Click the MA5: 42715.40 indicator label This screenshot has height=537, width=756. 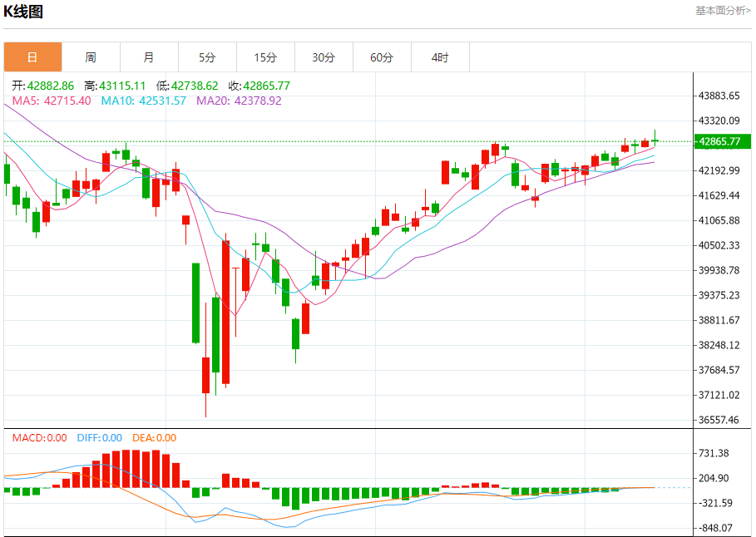click(52, 101)
